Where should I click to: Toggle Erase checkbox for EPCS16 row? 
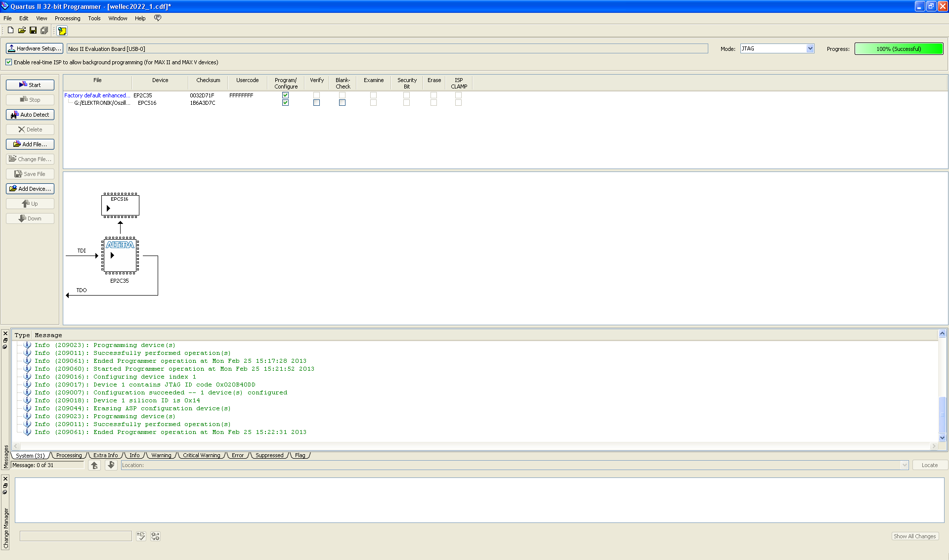[433, 103]
